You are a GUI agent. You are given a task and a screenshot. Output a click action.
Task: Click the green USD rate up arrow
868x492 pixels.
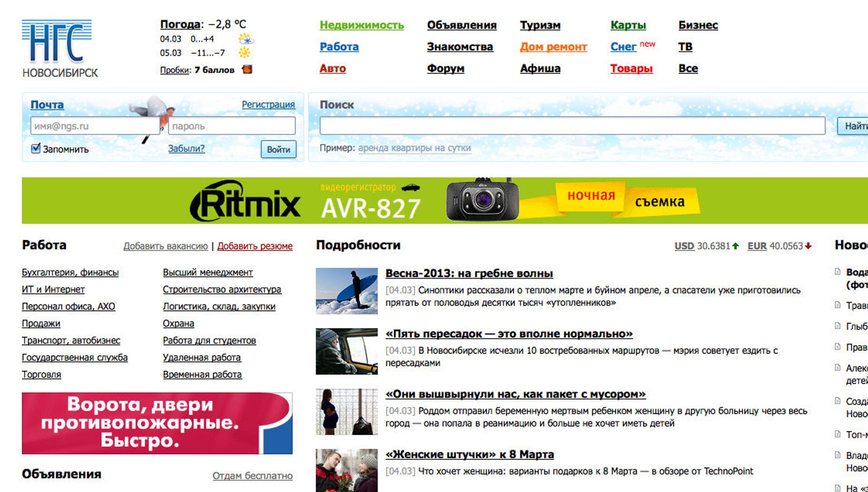(x=736, y=246)
